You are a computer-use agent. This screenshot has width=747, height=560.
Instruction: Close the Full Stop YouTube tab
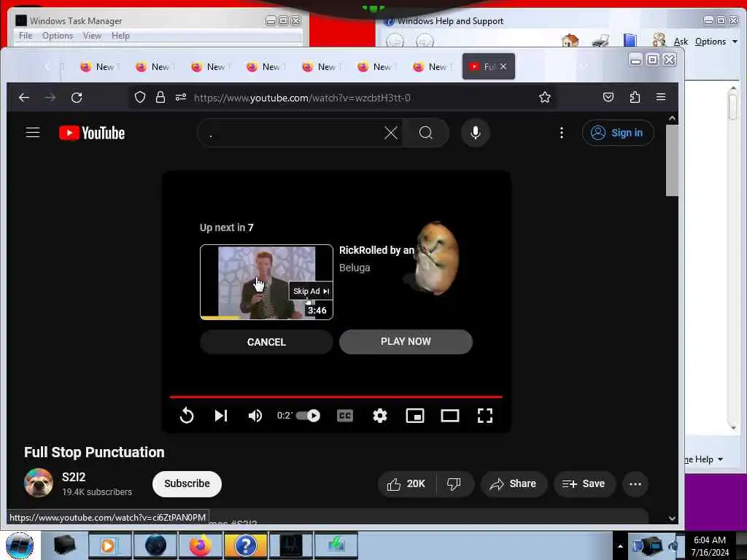(503, 66)
